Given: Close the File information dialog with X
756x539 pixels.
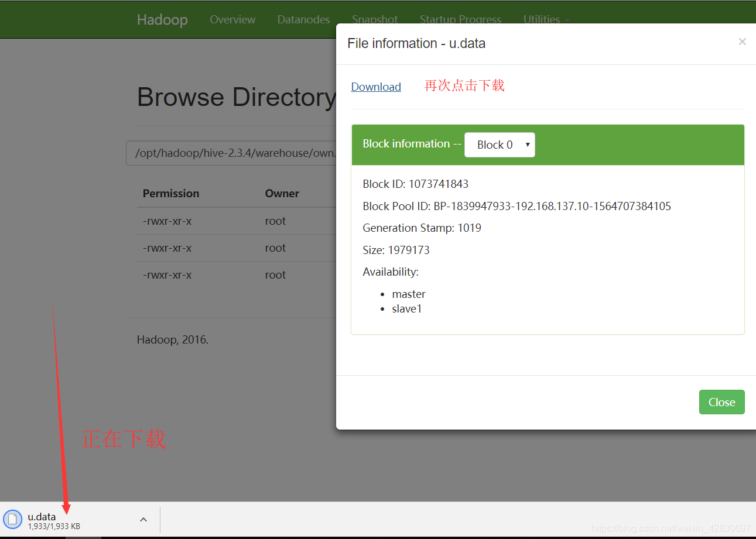Looking at the screenshot, I should click(742, 42).
